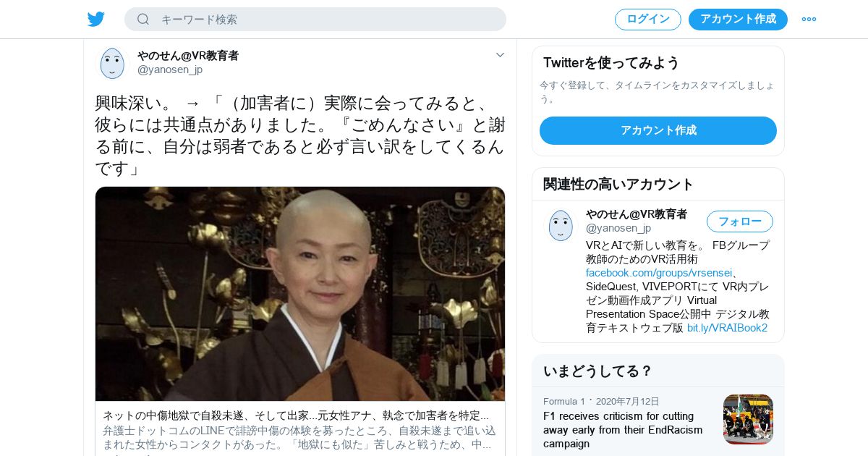Open sidebar @yanosen_jp handle in related accounts

pyautogui.click(x=618, y=228)
